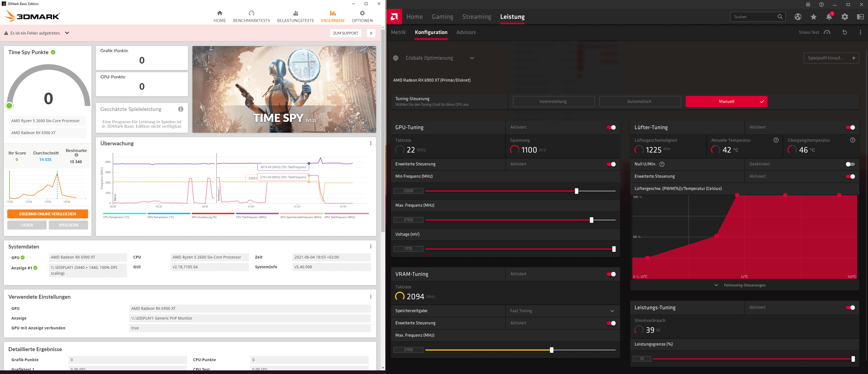
Task: Toggle GPU-Tuning aktiviert switch
Action: [611, 127]
